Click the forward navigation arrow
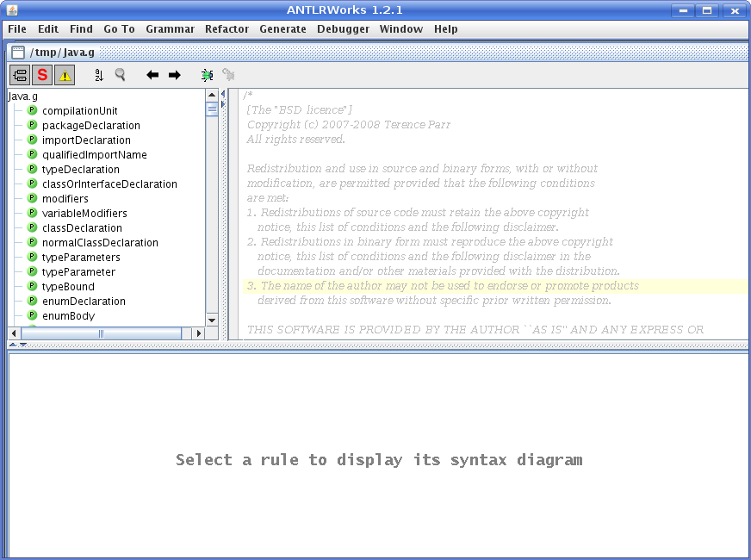This screenshot has height=560, width=751. 174,75
